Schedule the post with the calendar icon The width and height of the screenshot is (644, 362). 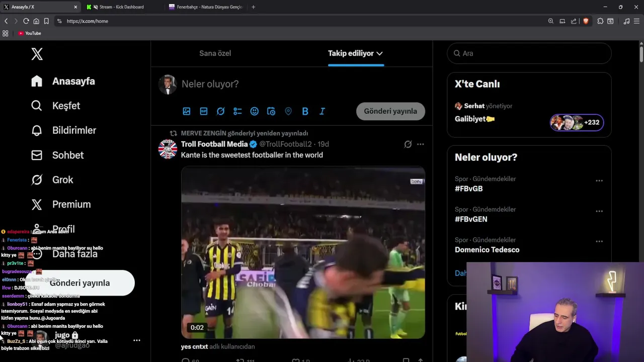271,111
